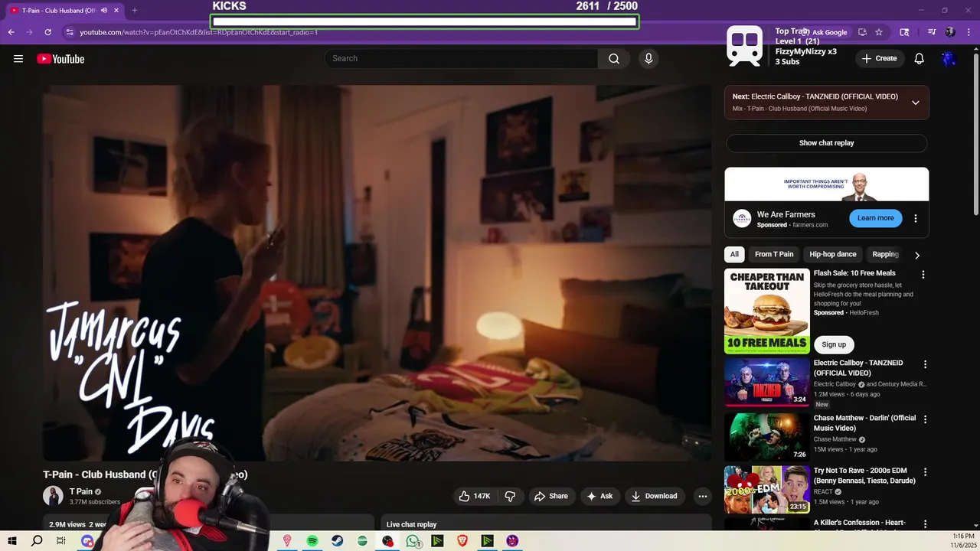
Task: Open HelloFresh Flash Sale ad options
Action: tap(923, 274)
